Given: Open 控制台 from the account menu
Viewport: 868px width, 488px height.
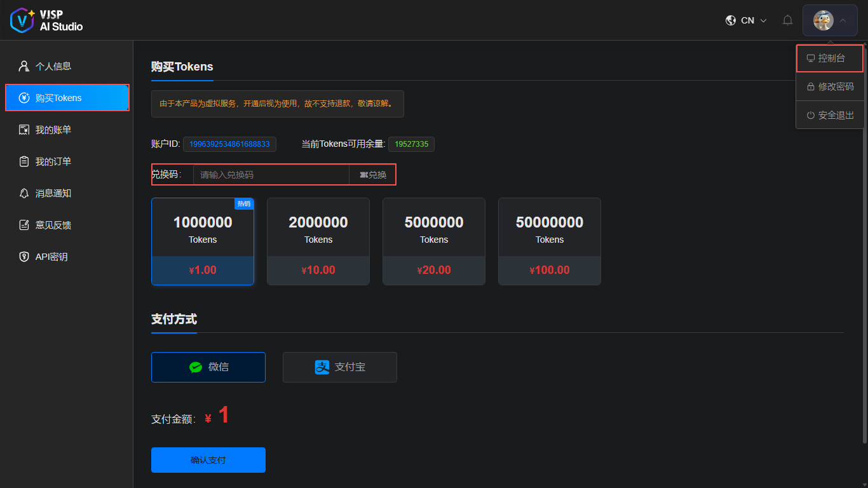Looking at the screenshot, I should (829, 58).
